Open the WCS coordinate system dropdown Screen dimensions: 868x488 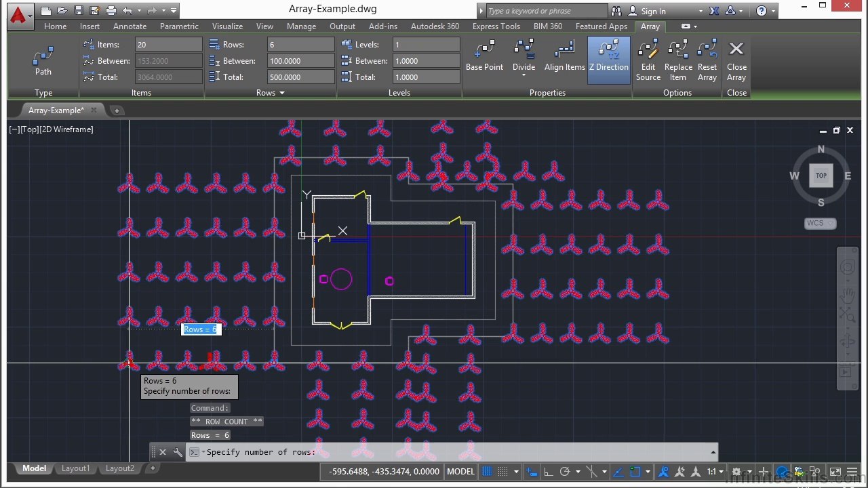coord(820,223)
